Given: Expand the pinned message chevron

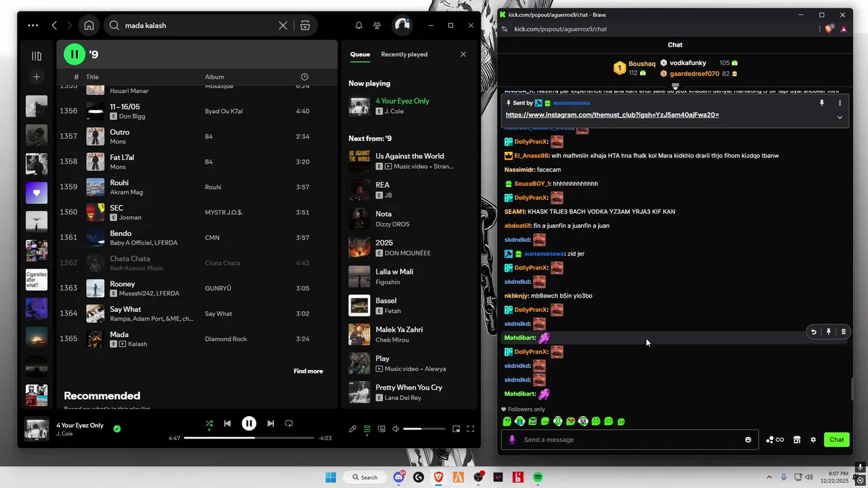Looking at the screenshot, I should coord(840,117).
